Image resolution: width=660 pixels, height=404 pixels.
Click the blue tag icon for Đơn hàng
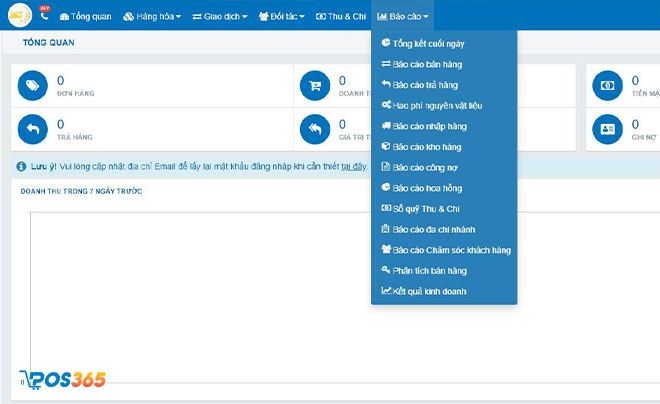coord(33,87)
